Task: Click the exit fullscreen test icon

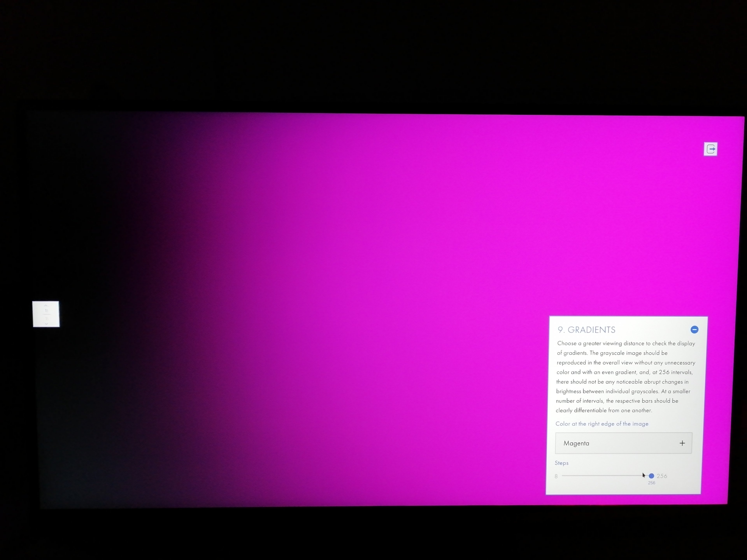Action: pyautogui.click(x=711, y=149)
